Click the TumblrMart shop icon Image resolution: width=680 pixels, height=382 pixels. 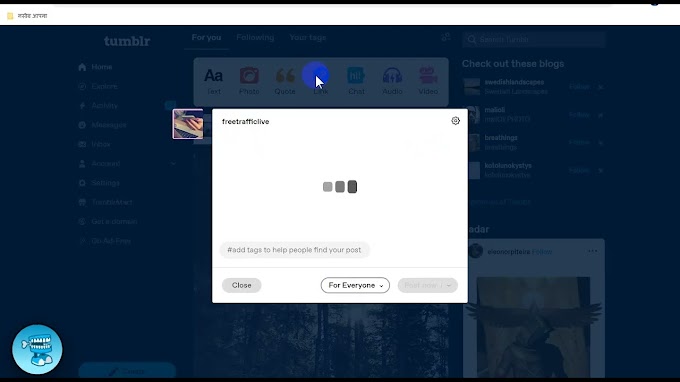pyautogui.click(x=82, y=202)
